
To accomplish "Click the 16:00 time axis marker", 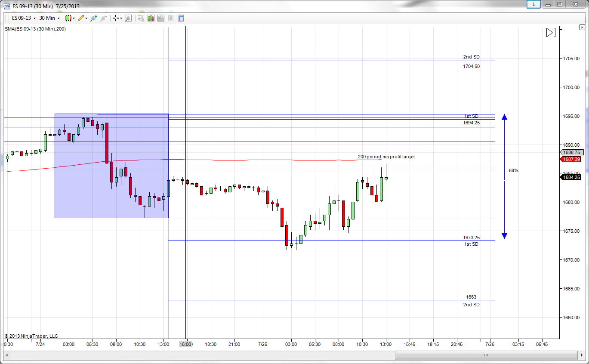I will click(185, 344).
